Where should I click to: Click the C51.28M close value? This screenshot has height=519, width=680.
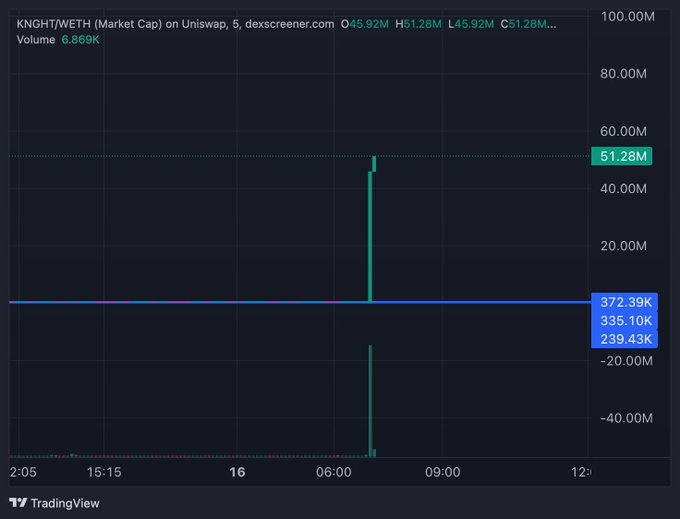click(528, 24)
